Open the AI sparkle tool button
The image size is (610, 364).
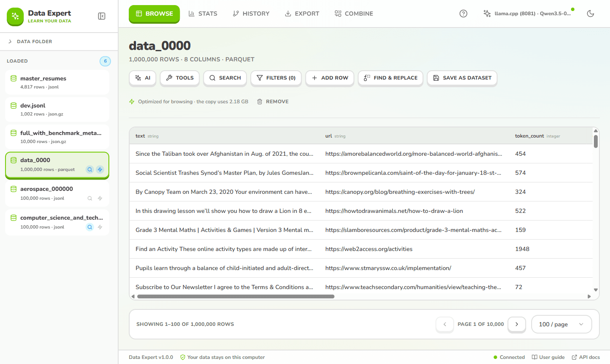coord(143,78)
